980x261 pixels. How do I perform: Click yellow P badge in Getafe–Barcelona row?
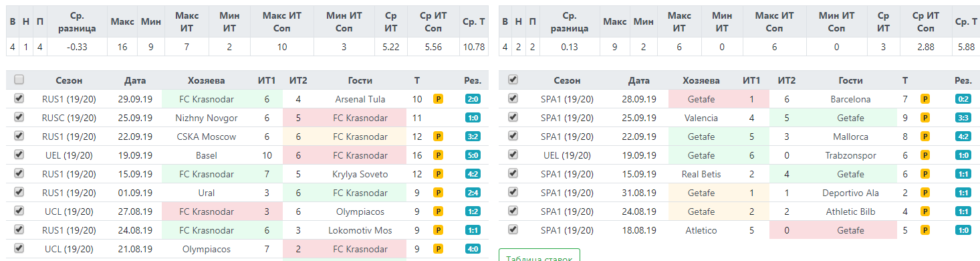[x=926, y=99]
